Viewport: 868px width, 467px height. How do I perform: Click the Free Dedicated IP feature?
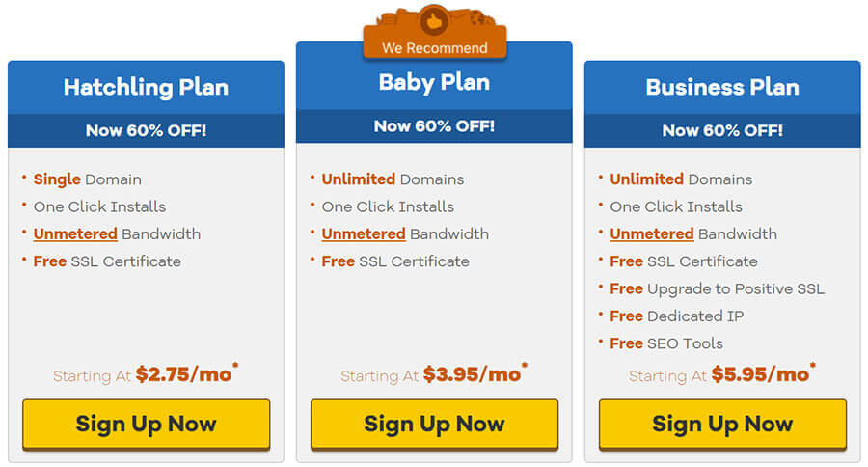(x=676, y=316)
